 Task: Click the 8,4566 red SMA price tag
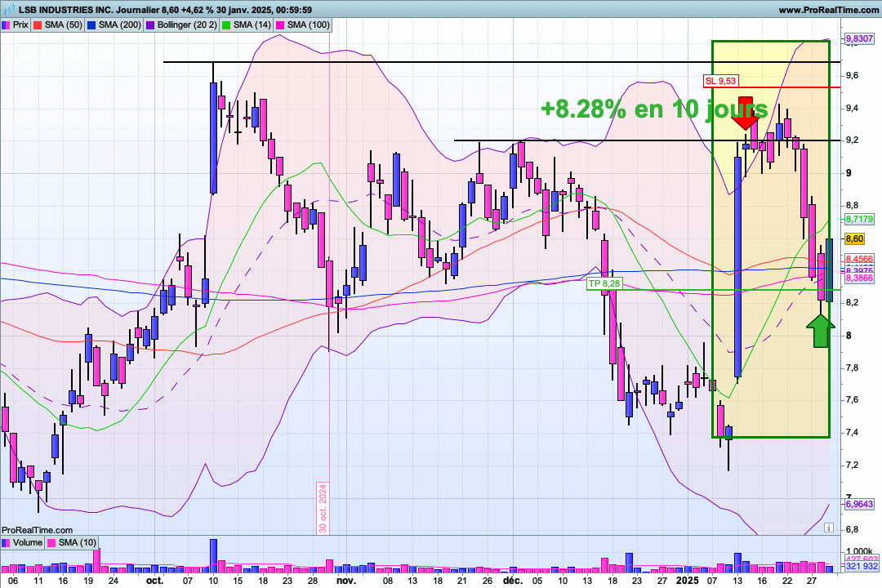pos(859,260)
